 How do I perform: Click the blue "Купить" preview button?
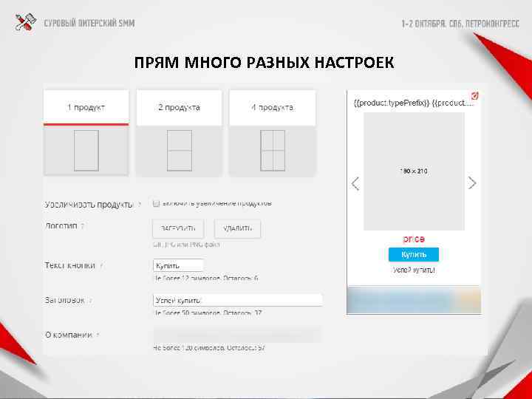coord(414,254)
